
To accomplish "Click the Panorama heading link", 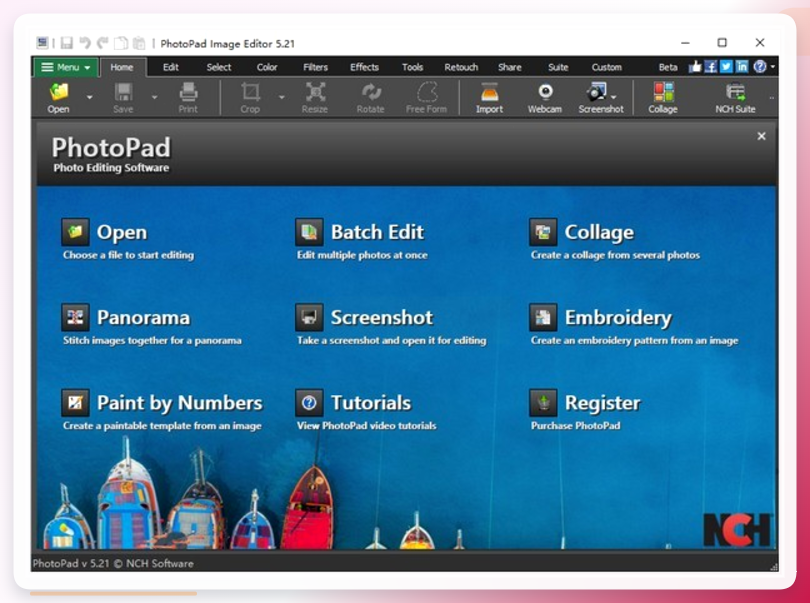I will coord(143,317).
